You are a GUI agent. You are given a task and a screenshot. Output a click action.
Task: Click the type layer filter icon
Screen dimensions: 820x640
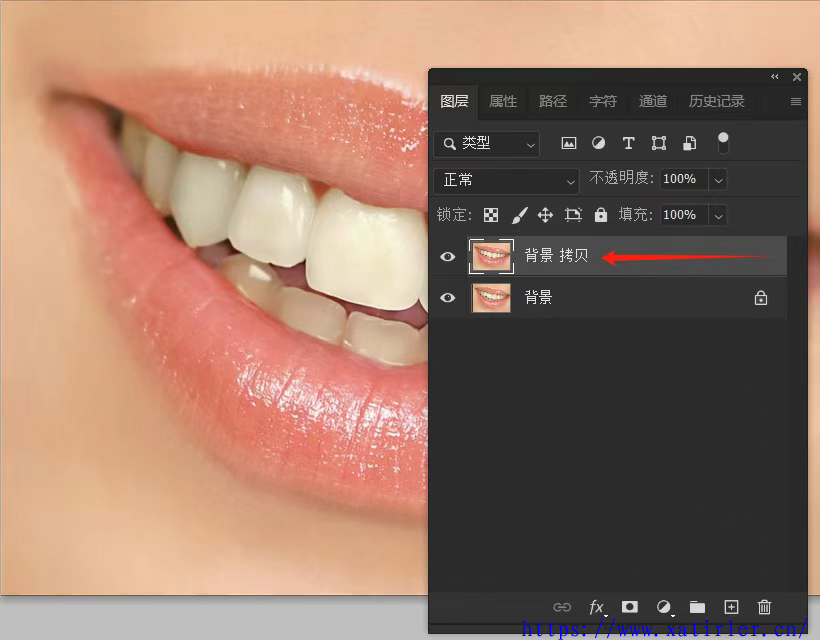pyautogui.click(x=628, y=143)
